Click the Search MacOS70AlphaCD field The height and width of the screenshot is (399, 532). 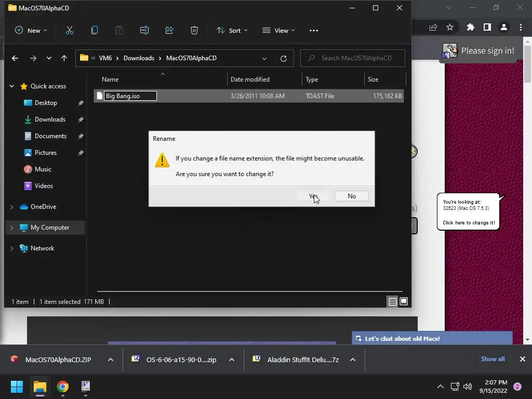coord(353,58)
